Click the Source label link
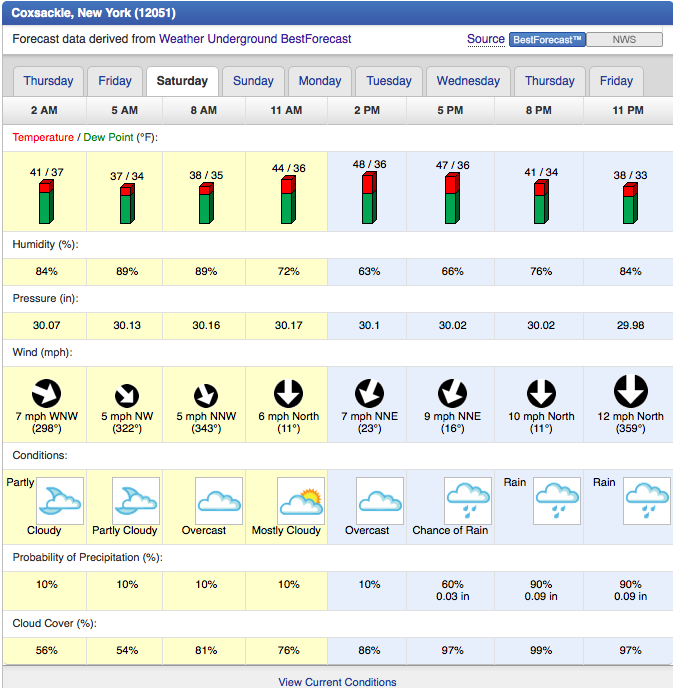This screenshot has height=688, width=673. click(x=486, y=39)
